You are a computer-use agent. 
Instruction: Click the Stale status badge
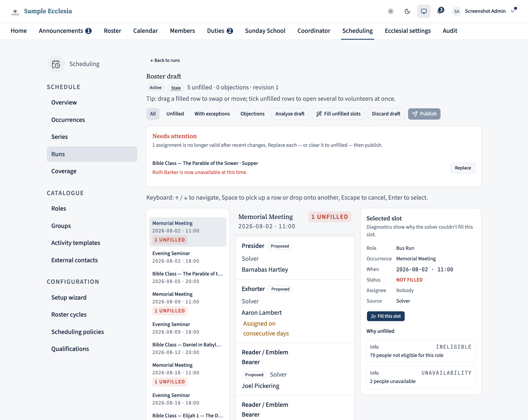176,88
